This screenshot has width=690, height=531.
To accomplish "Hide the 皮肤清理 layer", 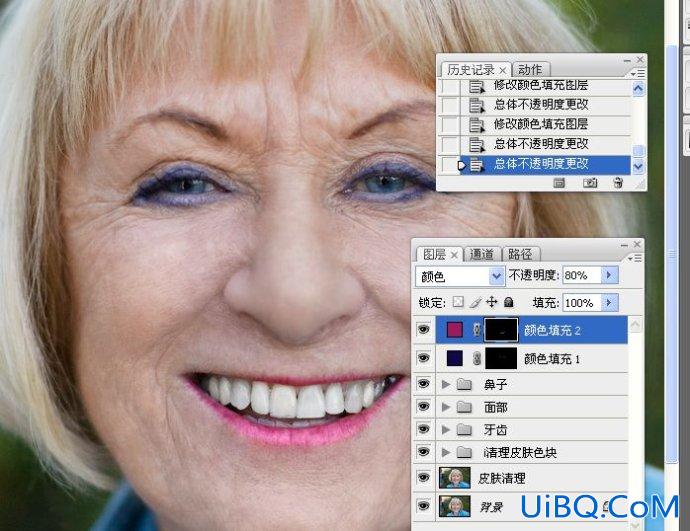I will 424,478.
